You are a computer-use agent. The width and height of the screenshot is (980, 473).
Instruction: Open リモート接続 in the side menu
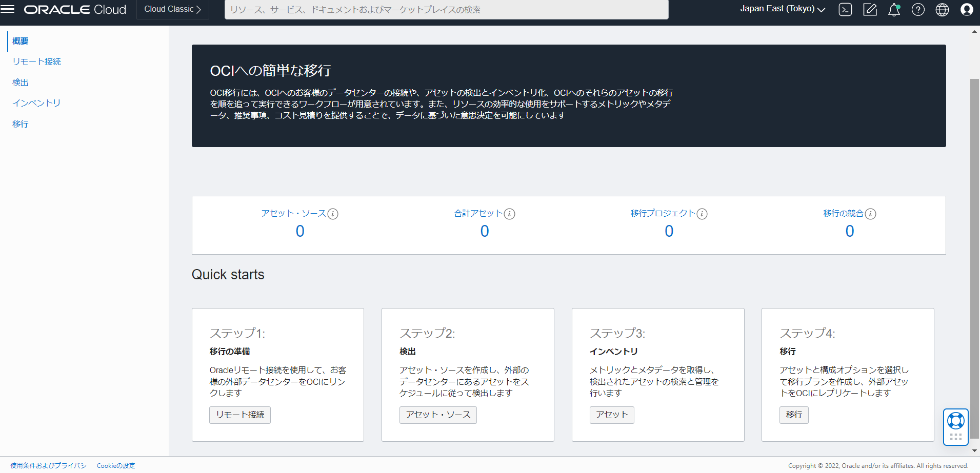coord(36,61)
